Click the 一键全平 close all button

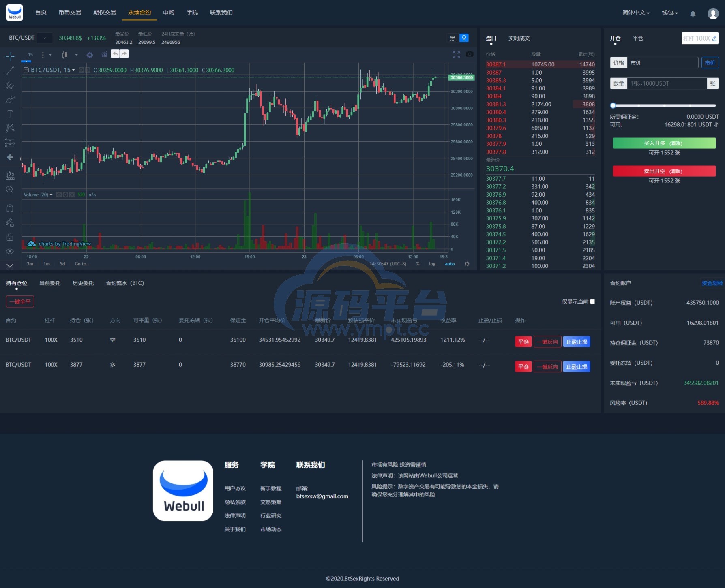pyautogui.click(x=20, y=301)
